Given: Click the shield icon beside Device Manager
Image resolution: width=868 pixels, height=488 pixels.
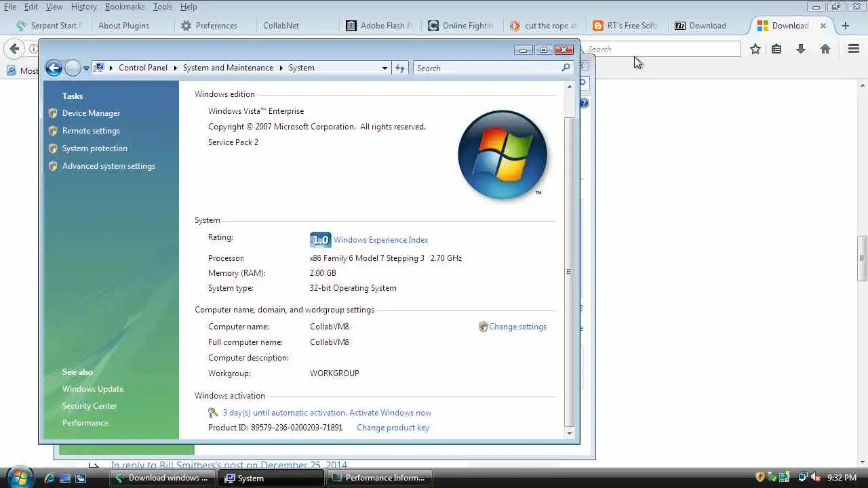Looking at the screenshot, I should 53,113.
